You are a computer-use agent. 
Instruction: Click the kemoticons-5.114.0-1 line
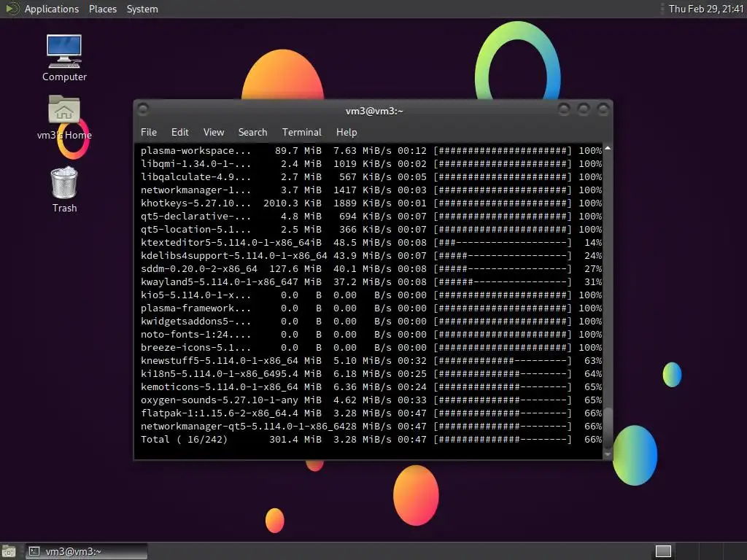click(x=371, y=386)
